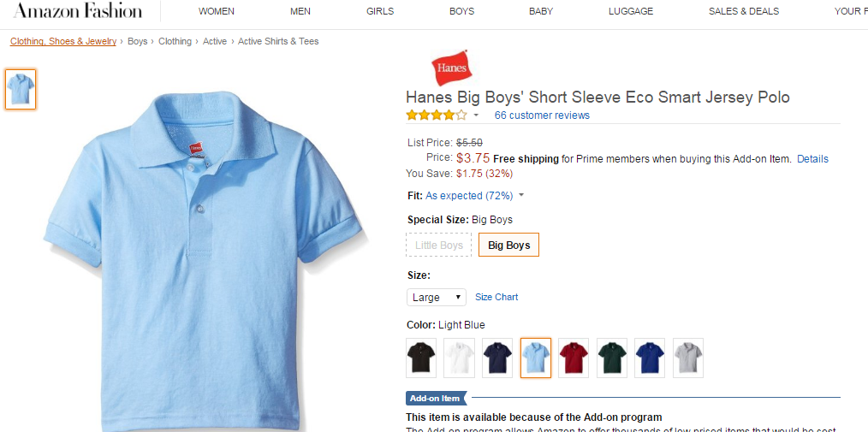Choose the dark green polo swatch
868x432 pixels.
[612, 358]
